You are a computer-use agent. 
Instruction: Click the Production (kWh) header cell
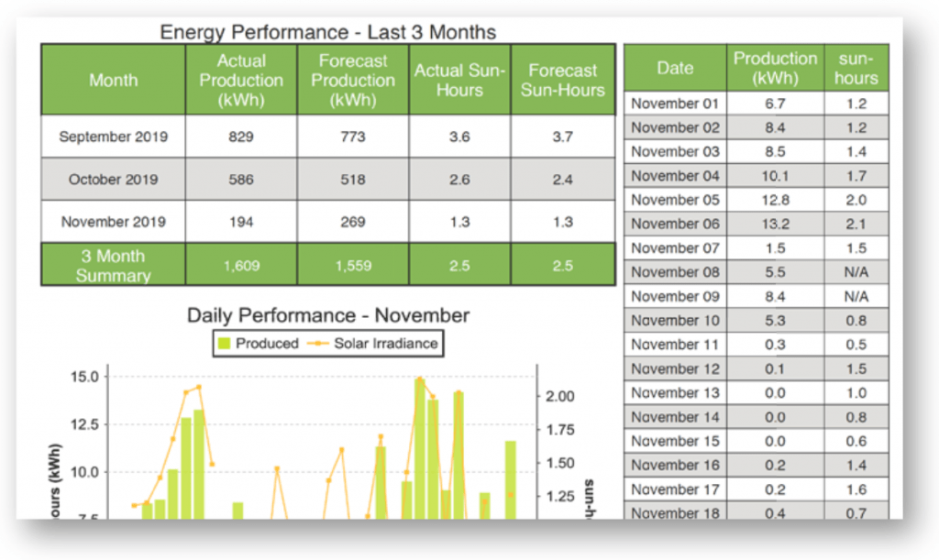[776, 66]
